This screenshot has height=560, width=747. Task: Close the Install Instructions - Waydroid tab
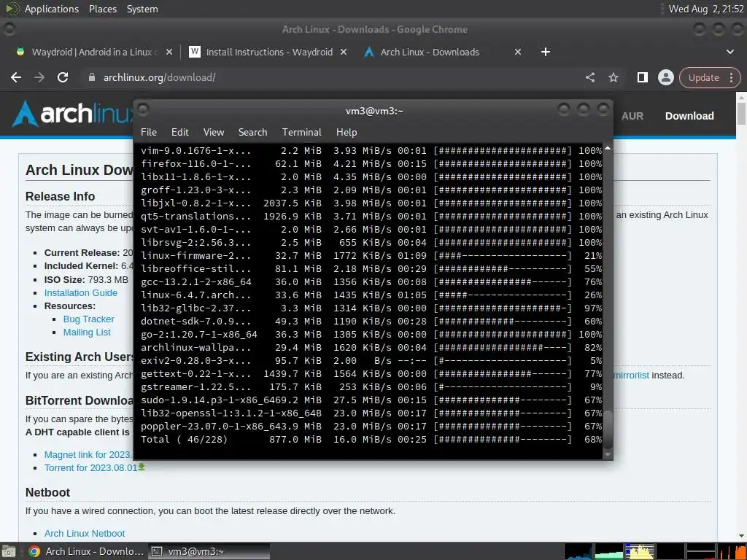[344, 52]
